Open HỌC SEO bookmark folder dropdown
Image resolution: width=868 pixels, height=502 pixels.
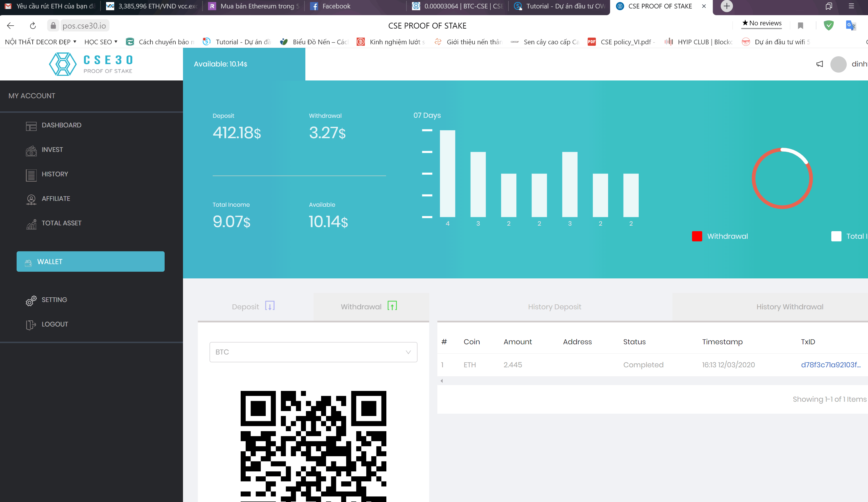pos(101,42)
